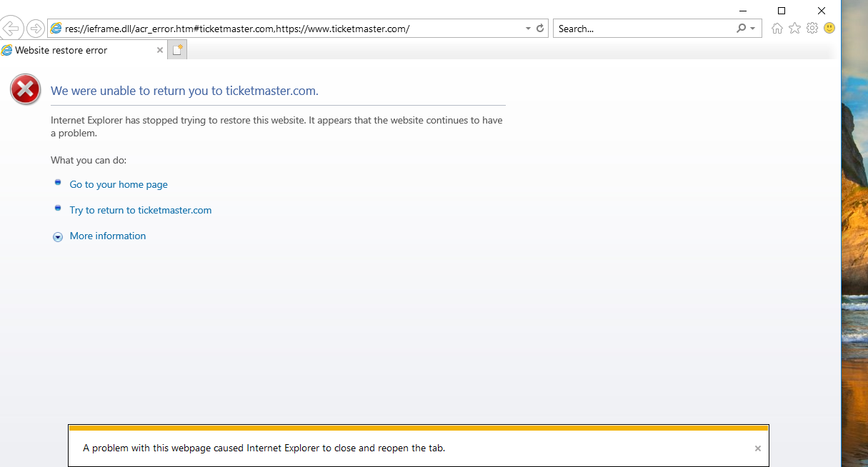Open the Tools gear icon
This screenshot has width=868, height=467.
812,29
